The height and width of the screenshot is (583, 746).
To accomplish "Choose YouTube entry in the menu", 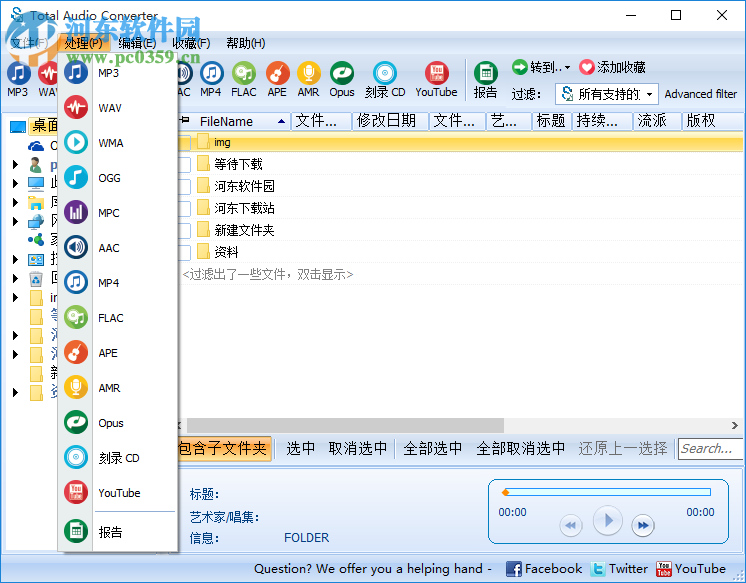I will tap(118, 493).
